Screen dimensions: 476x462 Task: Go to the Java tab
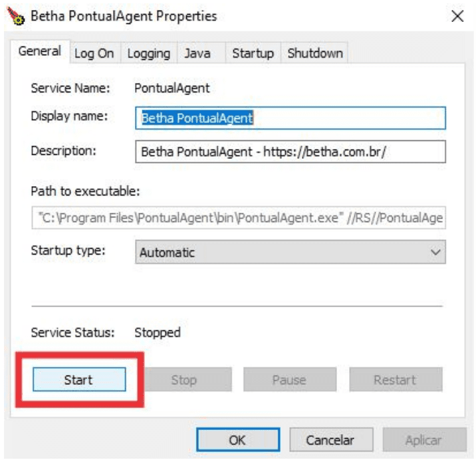pyautogui.click(x=197, y=54)
